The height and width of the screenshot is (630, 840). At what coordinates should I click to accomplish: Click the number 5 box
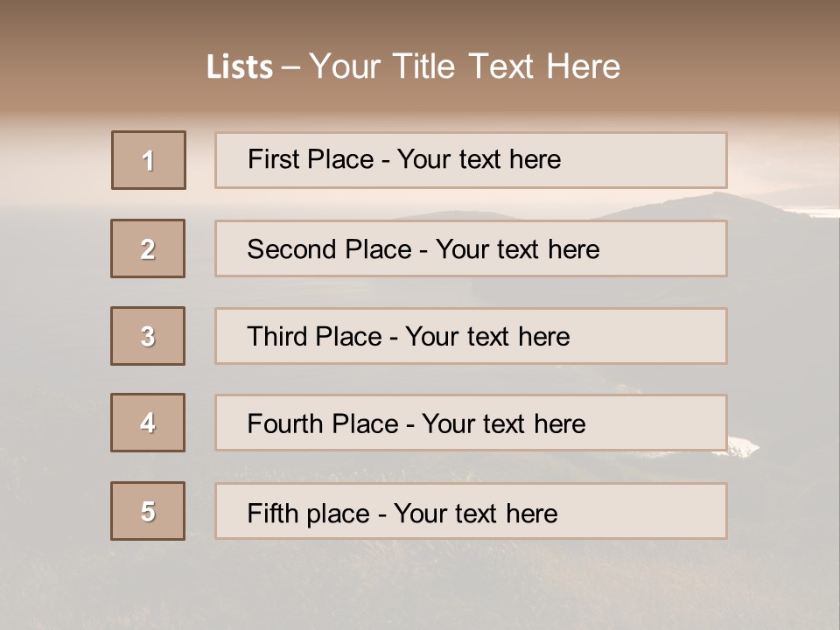point(148,511)
